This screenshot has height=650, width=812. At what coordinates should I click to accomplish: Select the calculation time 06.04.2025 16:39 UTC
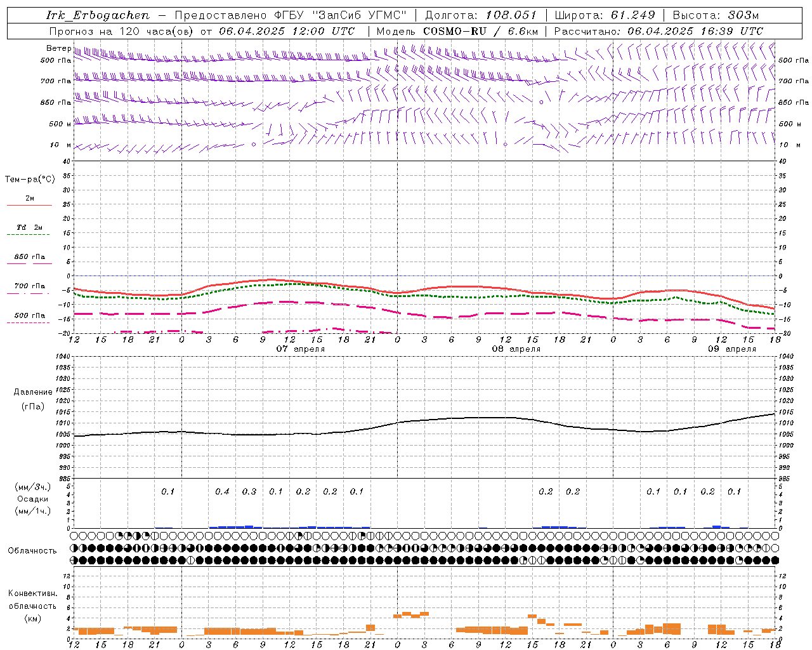[695, 31]
